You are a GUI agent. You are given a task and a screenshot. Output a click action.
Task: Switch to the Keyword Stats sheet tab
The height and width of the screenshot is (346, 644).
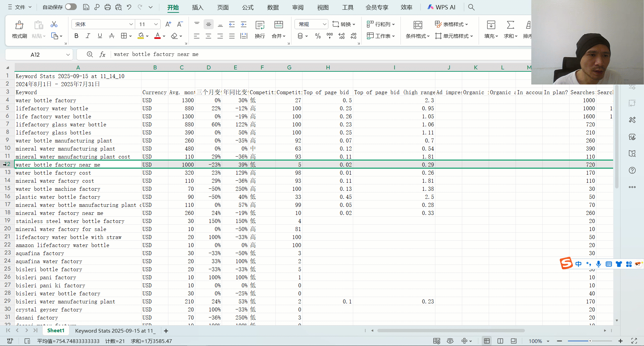114,331
